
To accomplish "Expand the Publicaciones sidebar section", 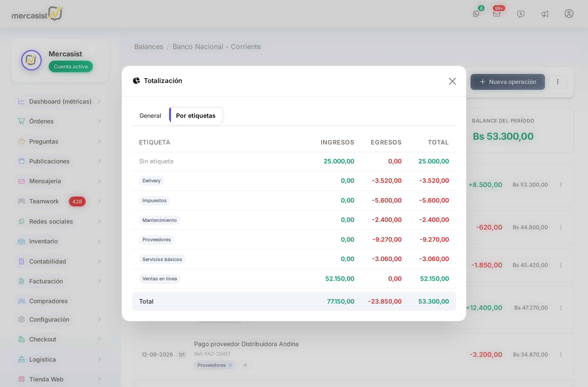I will click(x=60, y=161).
